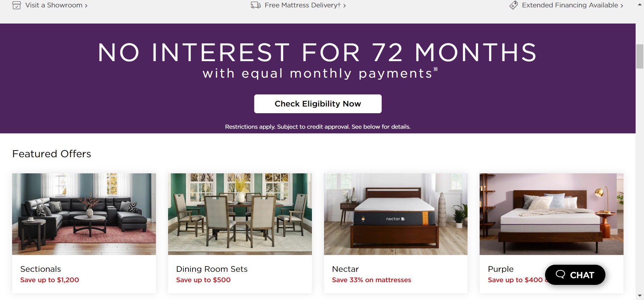Open Visit a Showroom link
This screenshot has width=644, height=300.
(x=54, y=5)
